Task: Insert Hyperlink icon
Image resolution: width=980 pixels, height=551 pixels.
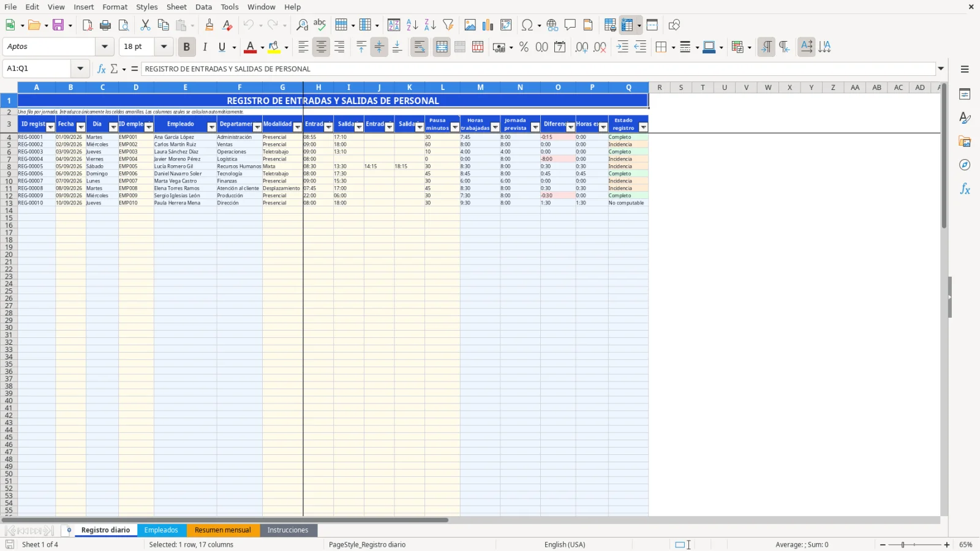Action: [x=552, y=25]
